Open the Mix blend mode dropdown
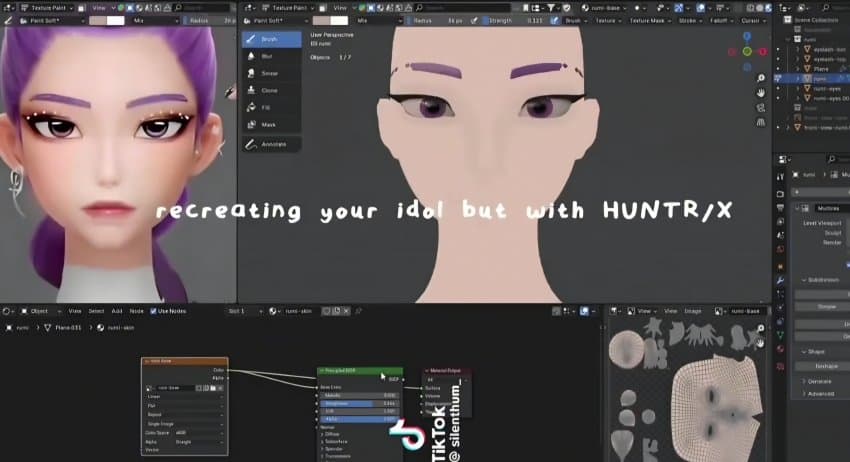 point(380,19)
